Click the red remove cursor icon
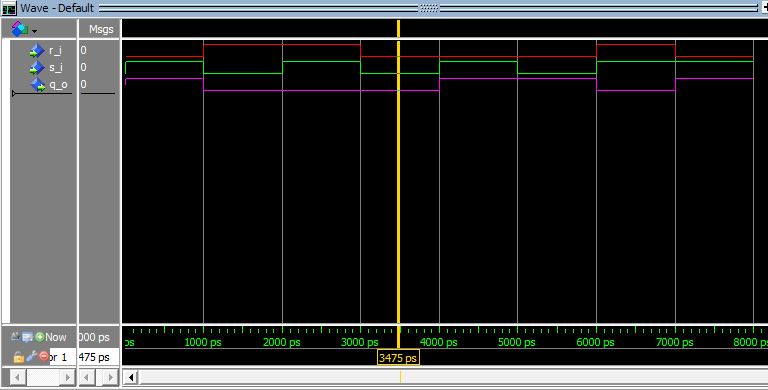768x390 pixels. [x=43, y=356]
